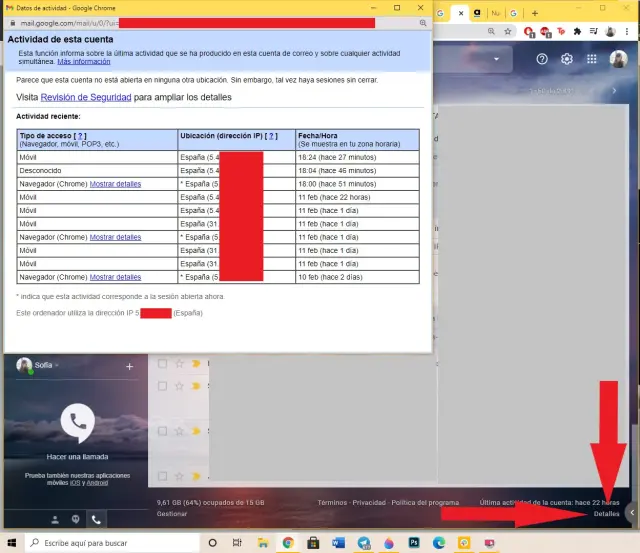Expand the side panel chevron

[x=631, y=512]
